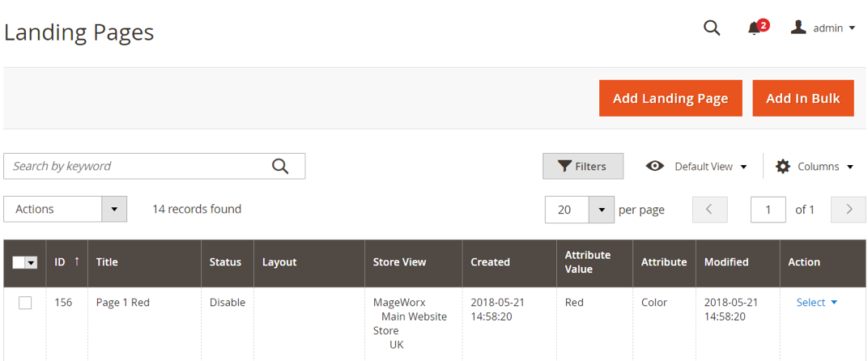Go to next page arrow
Viewport: 868px width, 361px height.
pos(849,210)
